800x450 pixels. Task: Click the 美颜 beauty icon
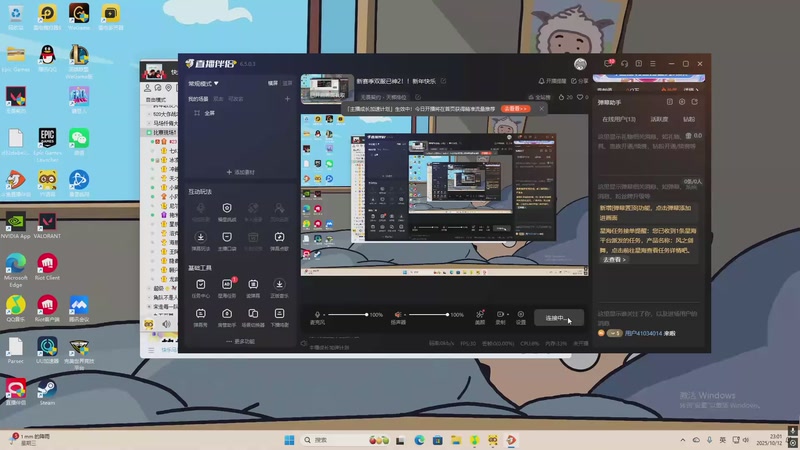click(480, 316)
